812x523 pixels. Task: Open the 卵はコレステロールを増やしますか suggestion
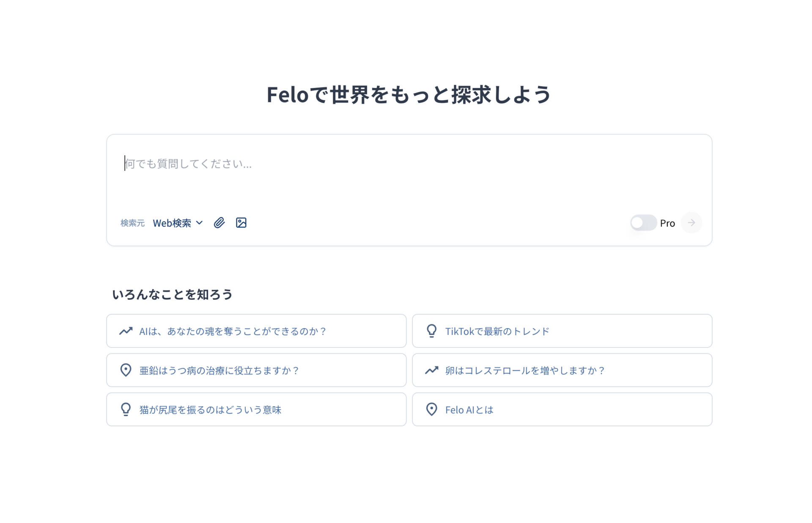click(x=562, y=370)
